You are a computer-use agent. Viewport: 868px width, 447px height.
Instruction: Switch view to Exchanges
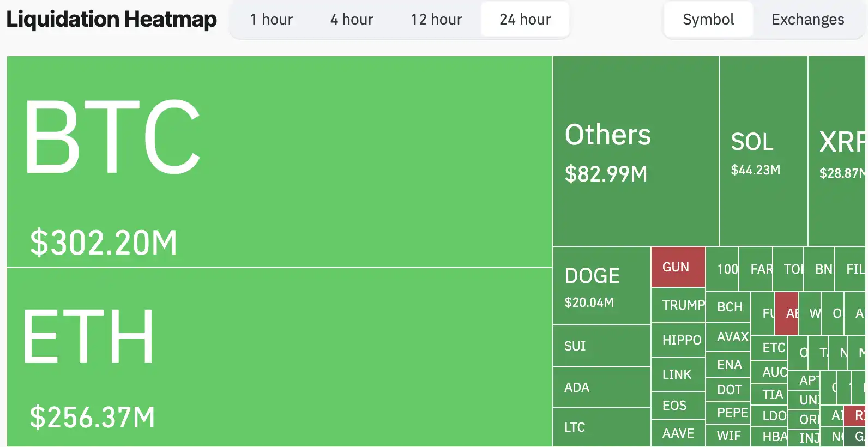(x=807, y=20)
